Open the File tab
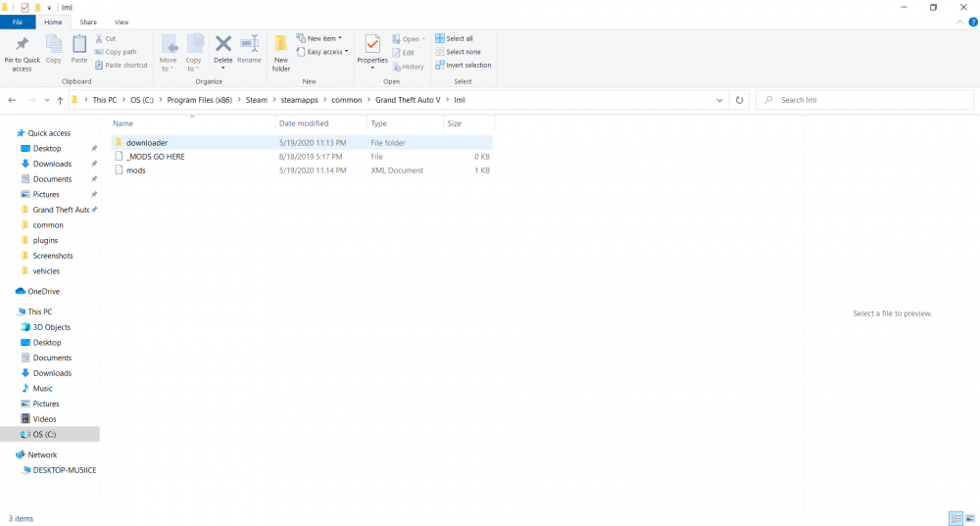 coord(18,22)
